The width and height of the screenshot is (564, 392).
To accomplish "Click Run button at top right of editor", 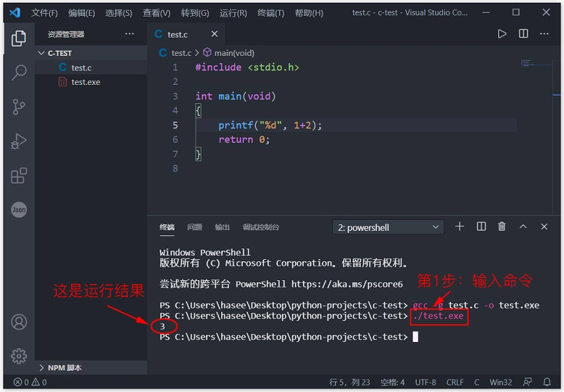I will click(x=502, y=34).
